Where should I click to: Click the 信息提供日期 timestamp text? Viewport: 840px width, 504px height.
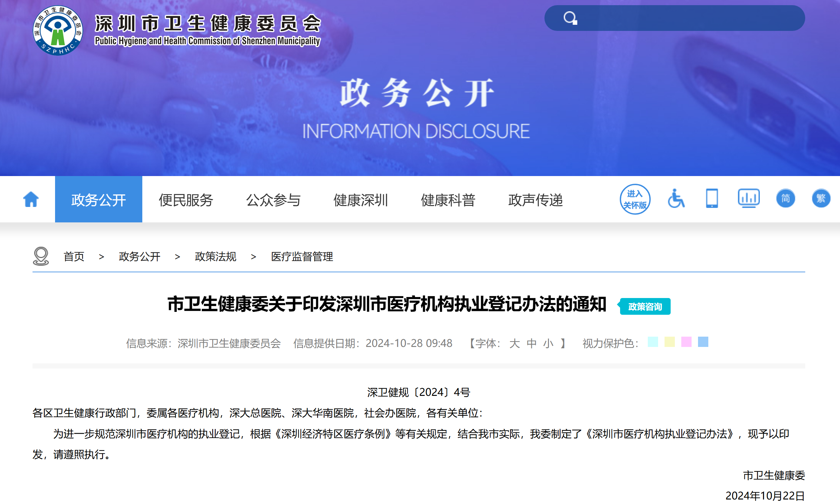coord(373,343)
